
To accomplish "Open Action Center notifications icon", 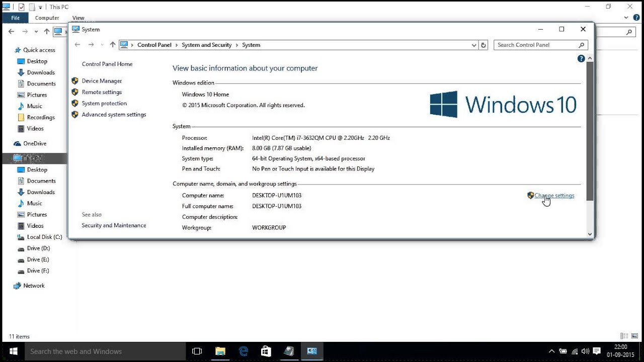I will point(597,351).
